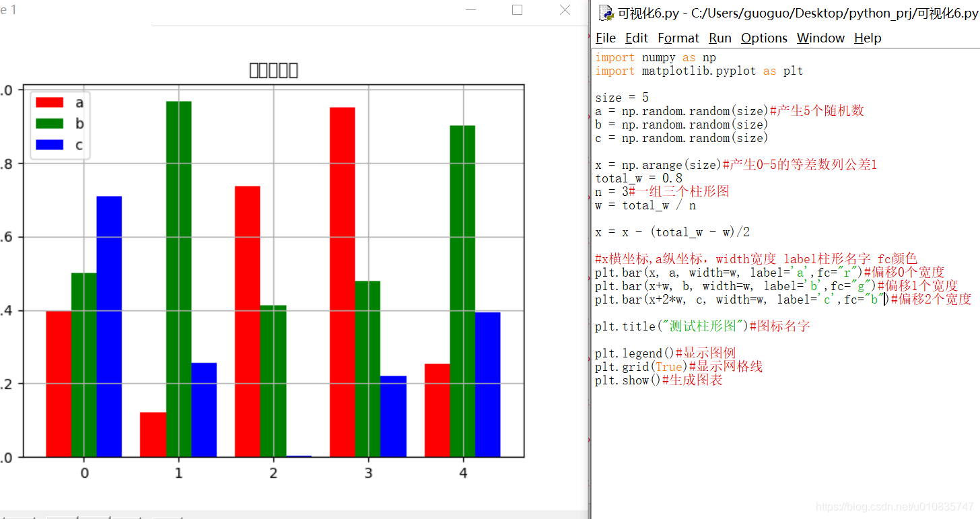Image resolution: width=980 pixels, height=519 pixels.
Task: Click x-axis tick label 1
Action: [178, 473]
